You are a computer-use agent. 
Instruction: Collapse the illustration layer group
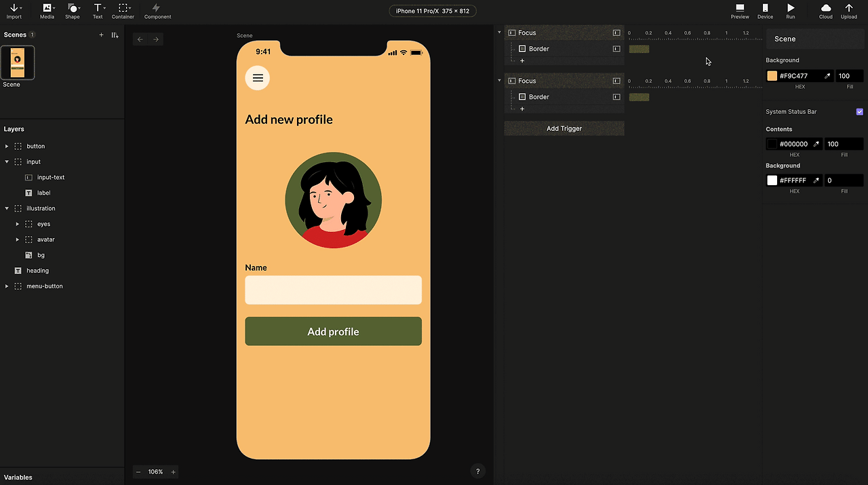7,208
